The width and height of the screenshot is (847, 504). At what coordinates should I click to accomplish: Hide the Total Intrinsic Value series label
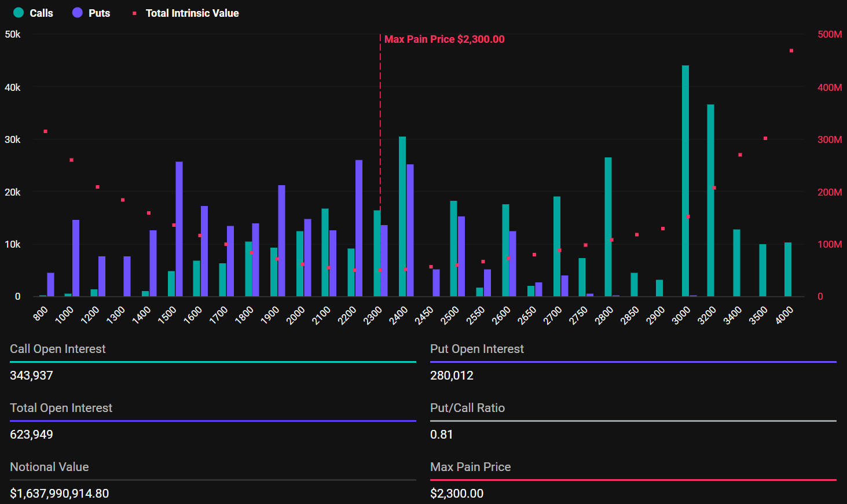[x=192, y=13]
